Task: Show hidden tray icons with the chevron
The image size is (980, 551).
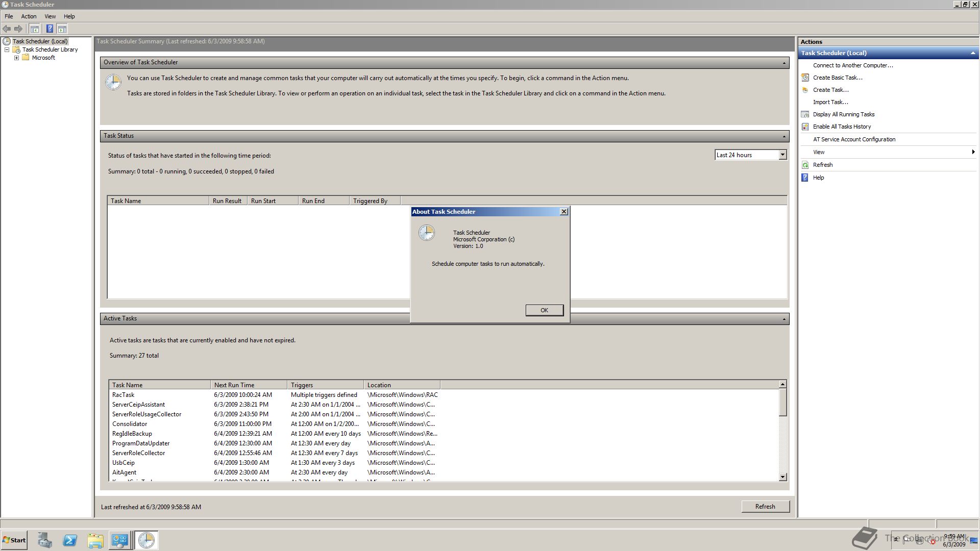Action: click(x=896, y=539)
